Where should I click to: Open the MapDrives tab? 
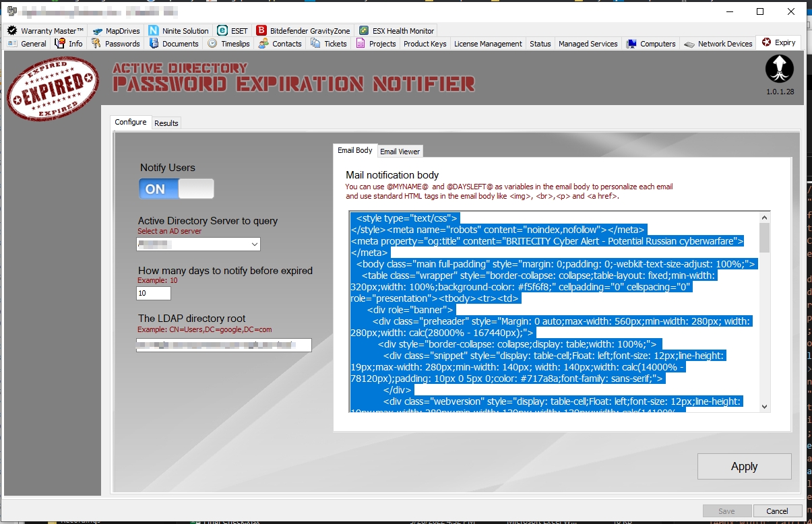coord(116,31)
